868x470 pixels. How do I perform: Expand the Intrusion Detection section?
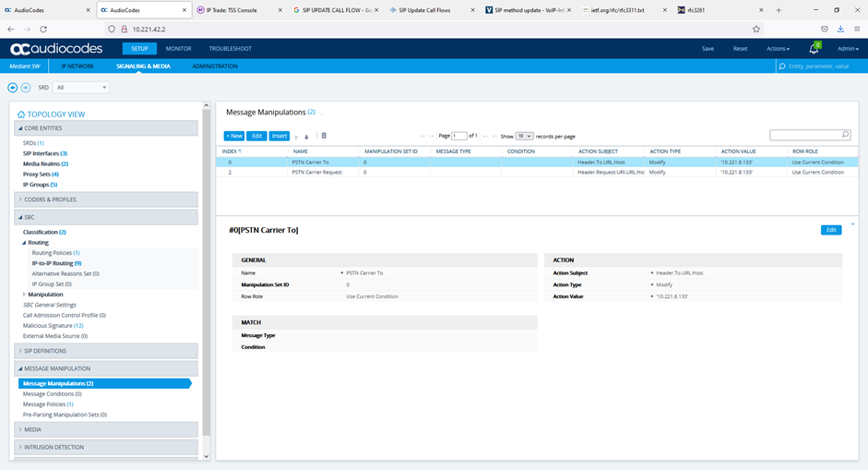pos(106,447)
